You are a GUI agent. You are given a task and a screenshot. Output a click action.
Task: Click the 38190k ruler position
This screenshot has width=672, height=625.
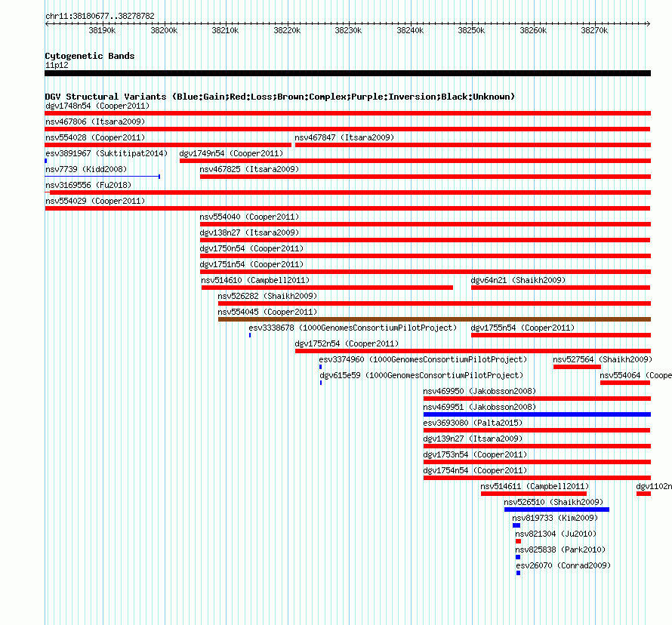point(102,30)
